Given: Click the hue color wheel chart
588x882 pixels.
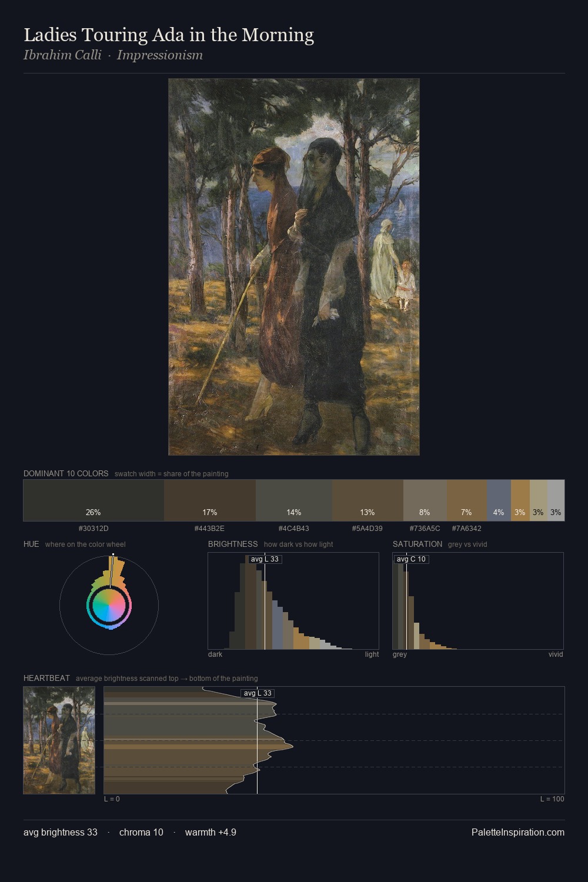Looking at the screenshot, I should (x=109, y=605).
